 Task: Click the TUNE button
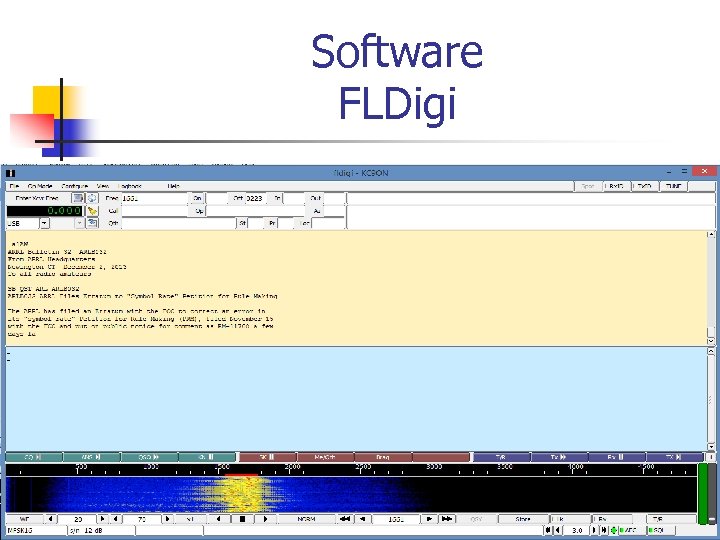coord(673,186)
